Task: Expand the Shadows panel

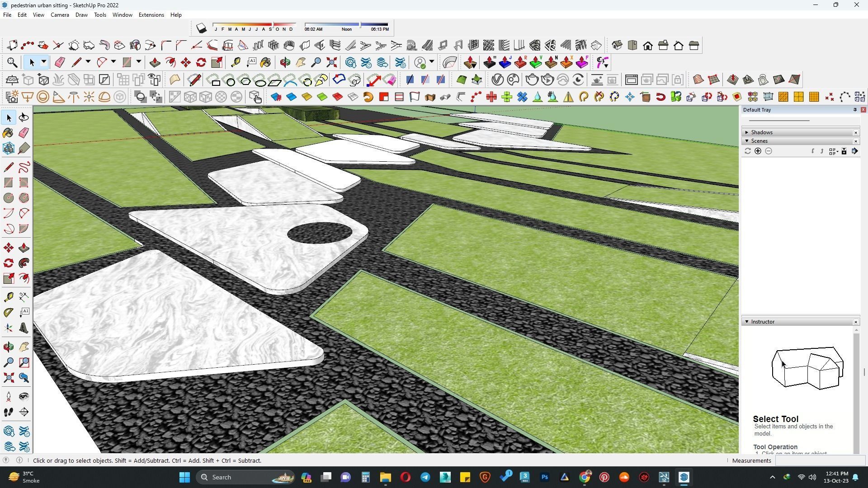Action: 747,132
